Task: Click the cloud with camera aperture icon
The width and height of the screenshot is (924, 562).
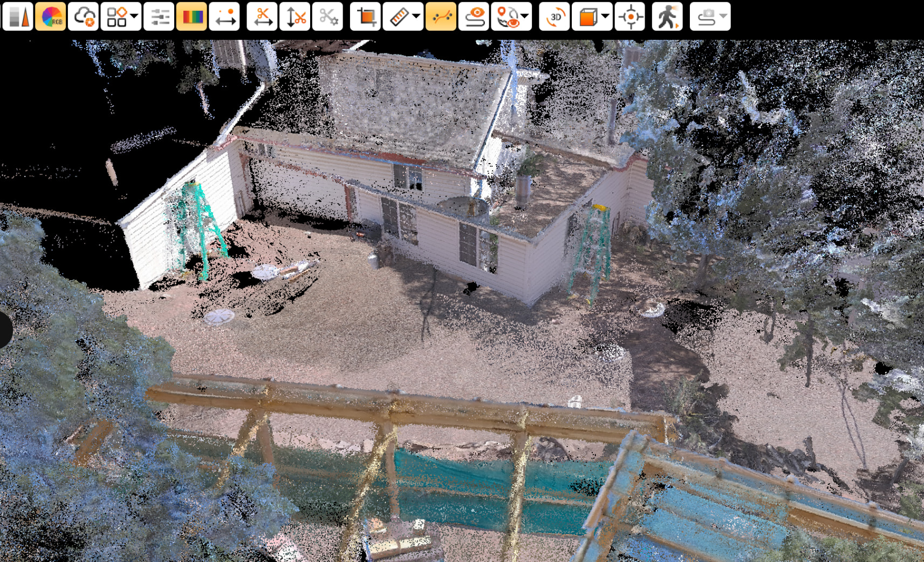Action: tap(84, 17)
